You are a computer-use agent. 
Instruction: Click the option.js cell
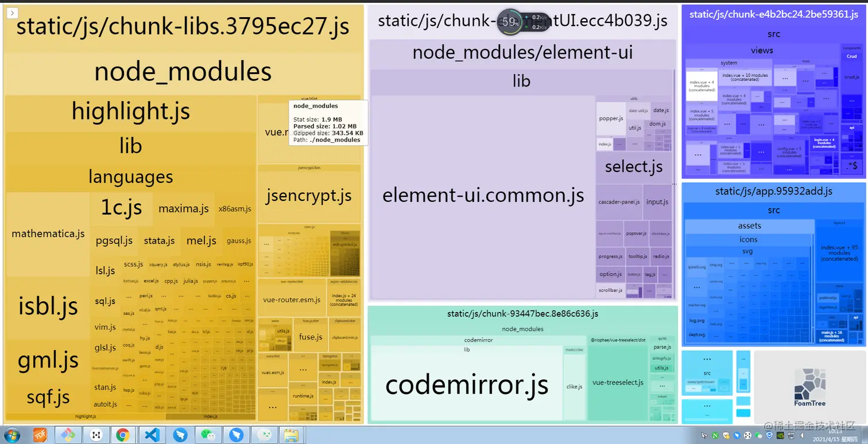611,274
